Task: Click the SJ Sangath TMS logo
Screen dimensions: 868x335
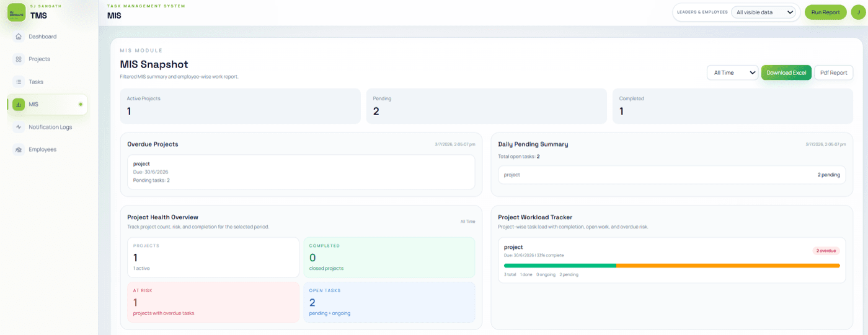Action: click(x=16, y=12)
